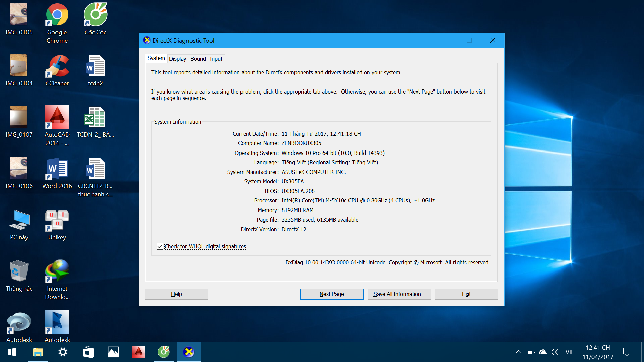
Task: Switch the VIE input language indicator
Action: 570,352
